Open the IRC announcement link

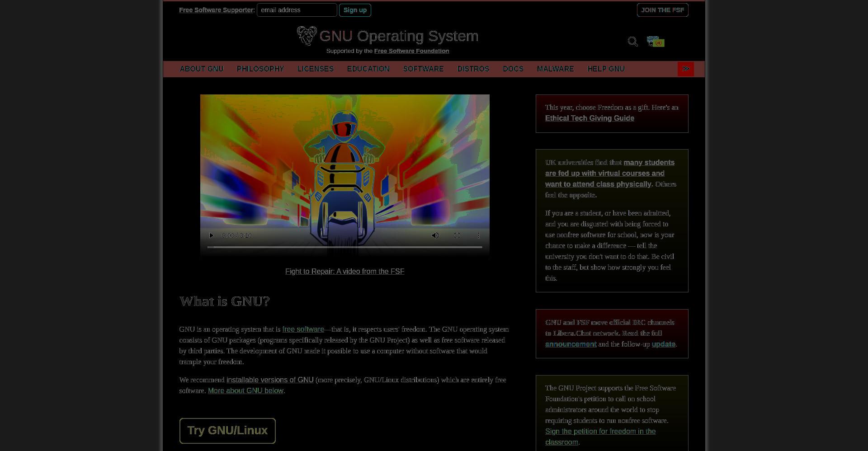[571, 344]
